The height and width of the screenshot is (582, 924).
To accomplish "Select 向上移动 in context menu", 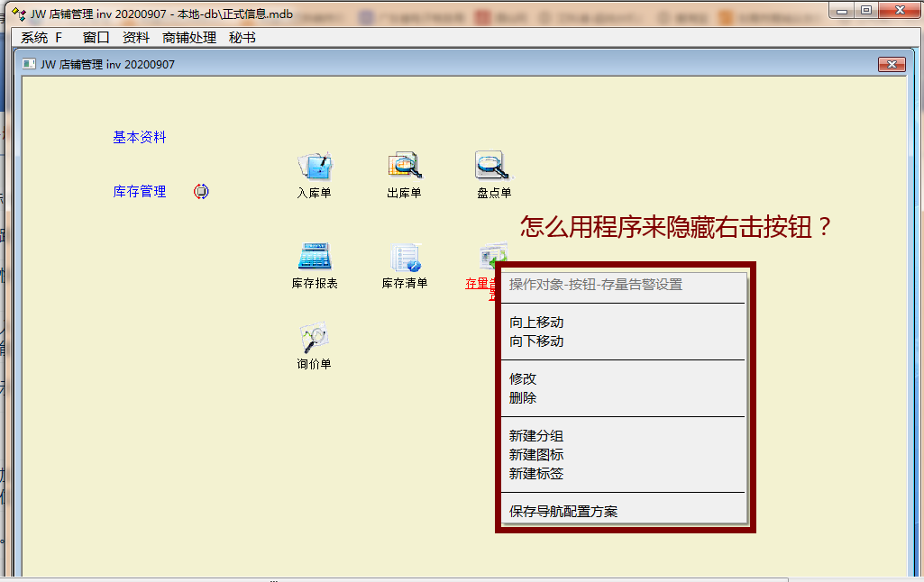I will coord(536,323).
